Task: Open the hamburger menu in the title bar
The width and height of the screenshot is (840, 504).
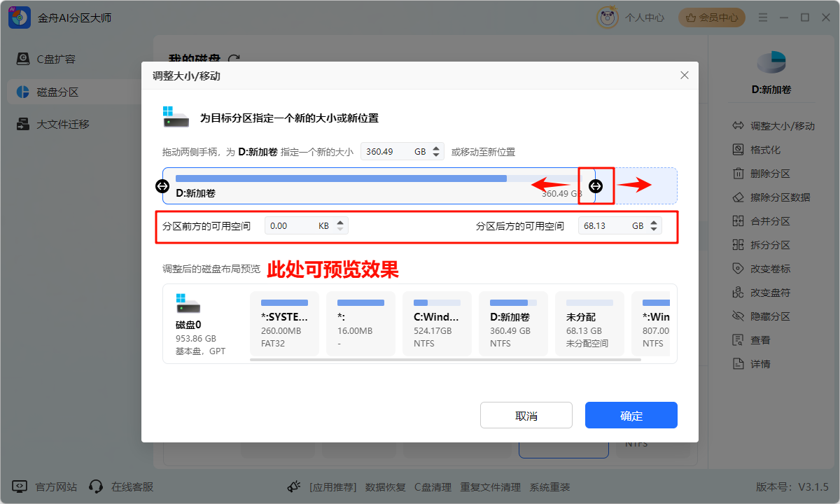Action: (x=763, y=17)
